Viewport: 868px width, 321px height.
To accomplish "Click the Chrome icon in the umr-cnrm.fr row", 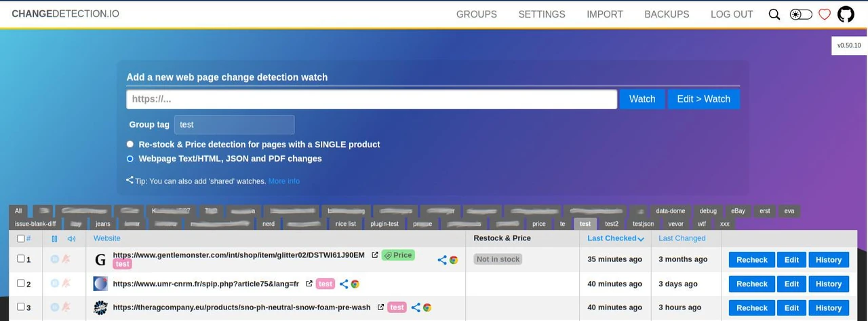I will pyautogui.click(x=355, y=284).
